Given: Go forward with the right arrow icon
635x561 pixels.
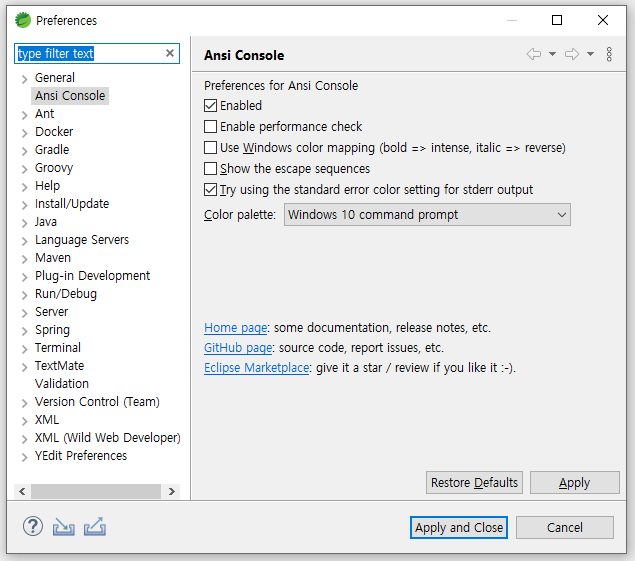Looking at the screenshot, I should [x=572, y=54].
